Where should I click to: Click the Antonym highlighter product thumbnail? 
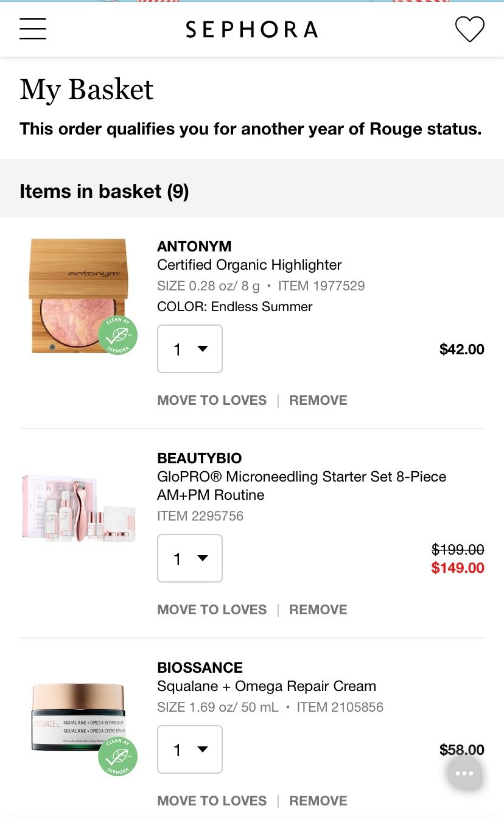click(x=79, y=295)
